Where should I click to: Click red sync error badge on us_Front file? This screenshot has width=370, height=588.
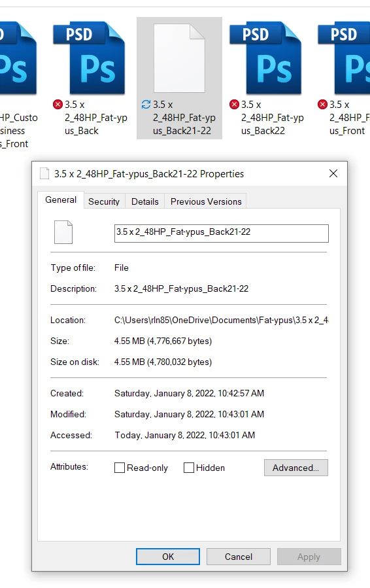coord(322,104)
